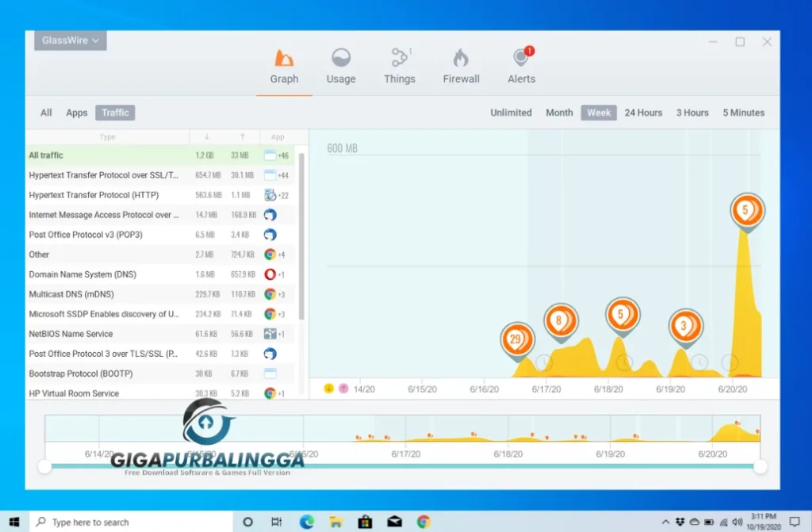
Task: Select the Unlimited time range
Action: pos(511,113)
